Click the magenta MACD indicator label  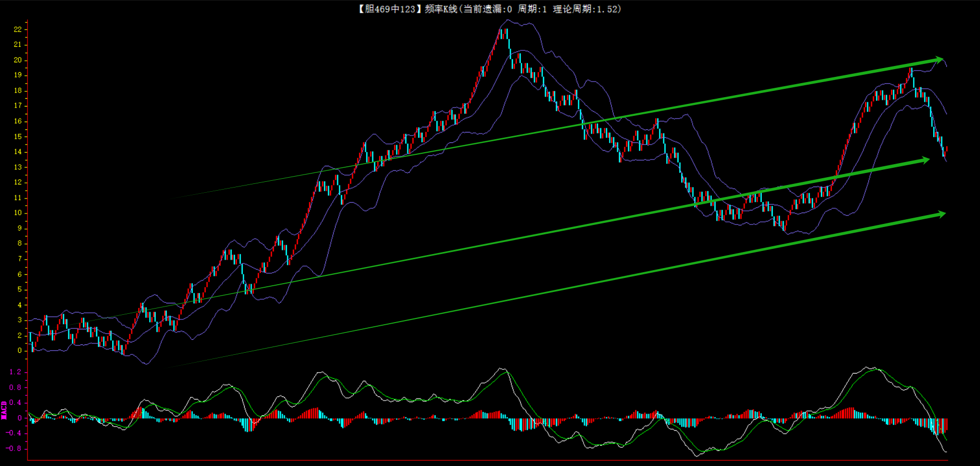coord(4,410)
